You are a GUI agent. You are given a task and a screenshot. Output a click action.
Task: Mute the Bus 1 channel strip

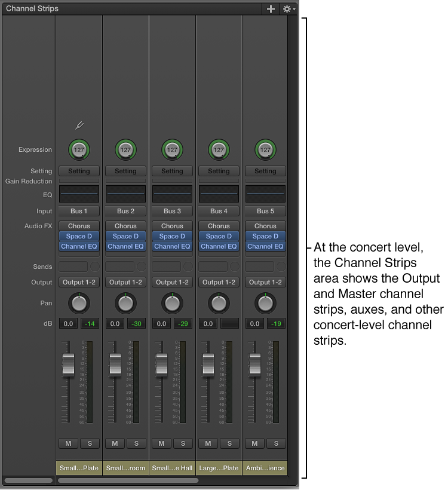68,443
